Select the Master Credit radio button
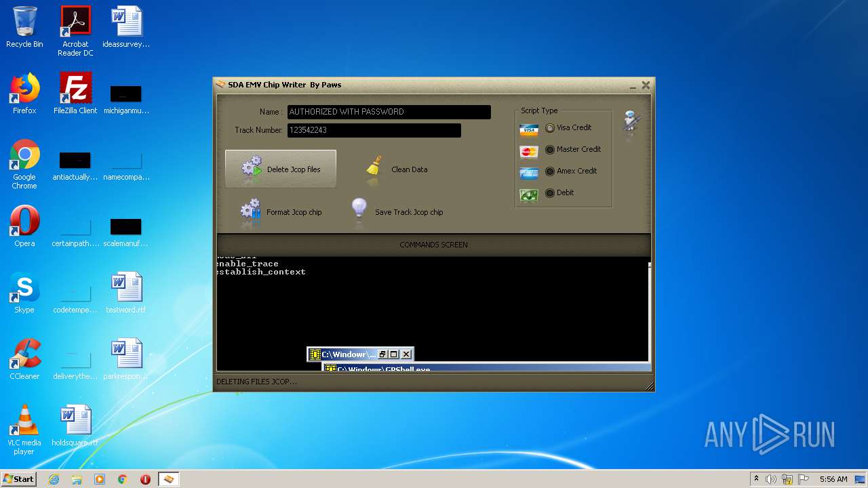The height and width of the screenshot is (488, 868). click(550, 150)
